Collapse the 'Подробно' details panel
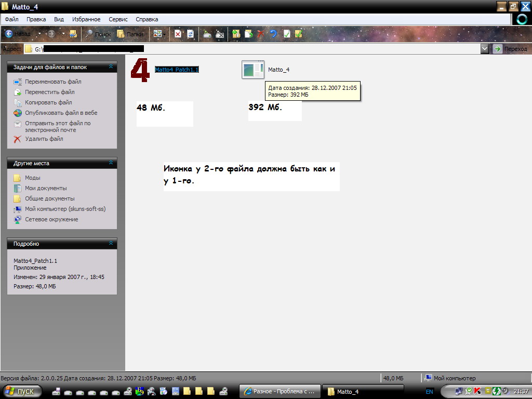Viewport: 532px width, 399px height. [x=111, y=244]
